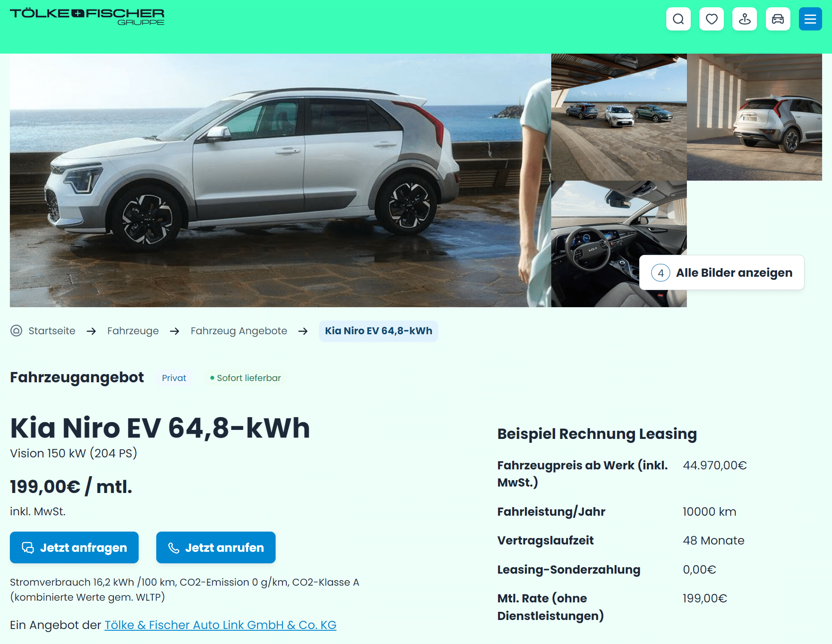Click Jetzt anfragen button
The height and width of the screenshot is (644, 832).
click(x=74, y=547)
